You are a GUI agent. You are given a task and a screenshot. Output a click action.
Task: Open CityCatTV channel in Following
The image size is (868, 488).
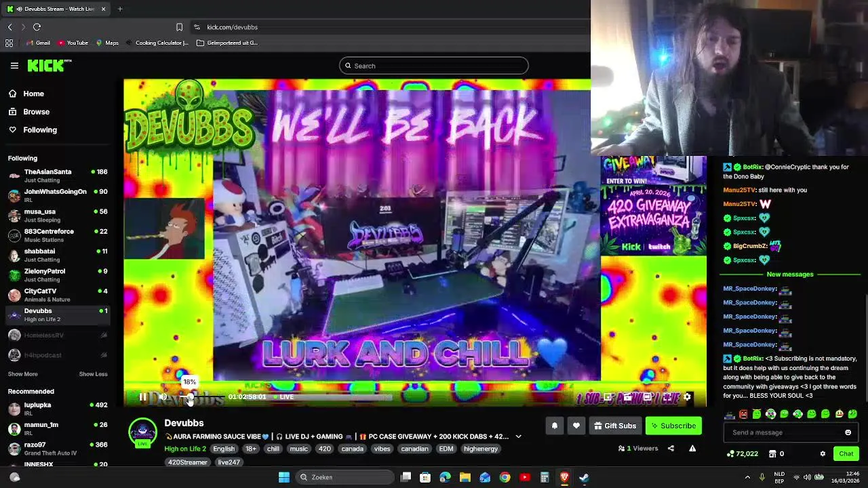58,295
